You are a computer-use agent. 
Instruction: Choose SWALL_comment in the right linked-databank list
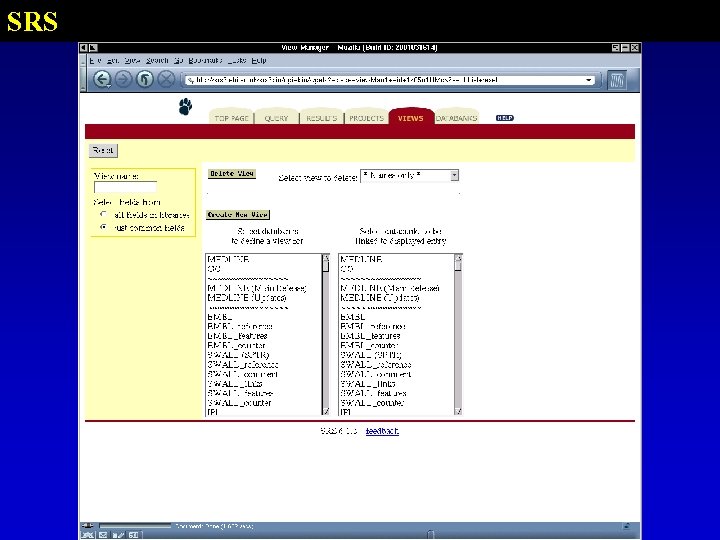[x=376, y=374]
